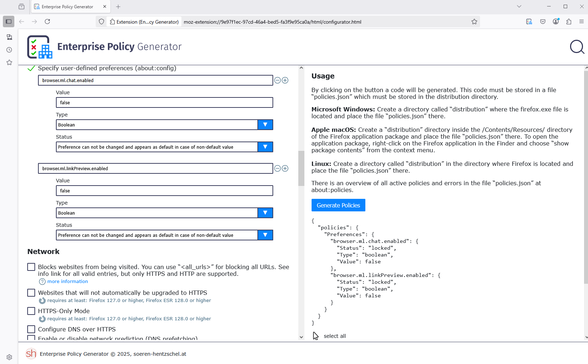588x364 pixels.
Task: Open the Extensions puzzle piece menu
Action: pos(569,21)
